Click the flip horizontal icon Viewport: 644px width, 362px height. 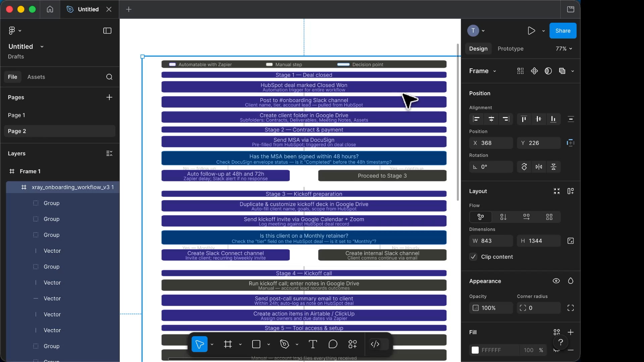(539, 167)
